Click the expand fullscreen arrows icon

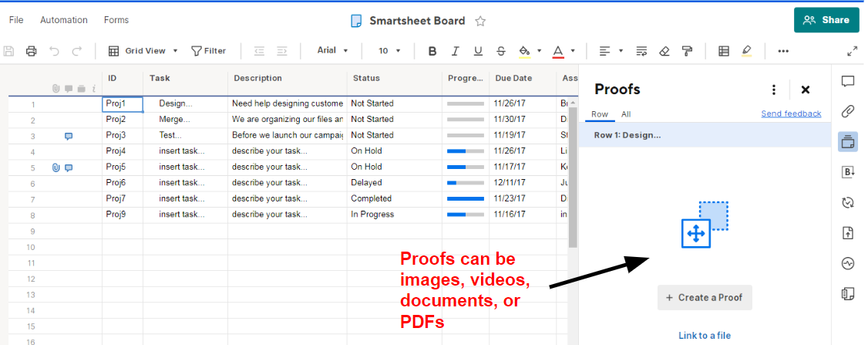[853, 51]
